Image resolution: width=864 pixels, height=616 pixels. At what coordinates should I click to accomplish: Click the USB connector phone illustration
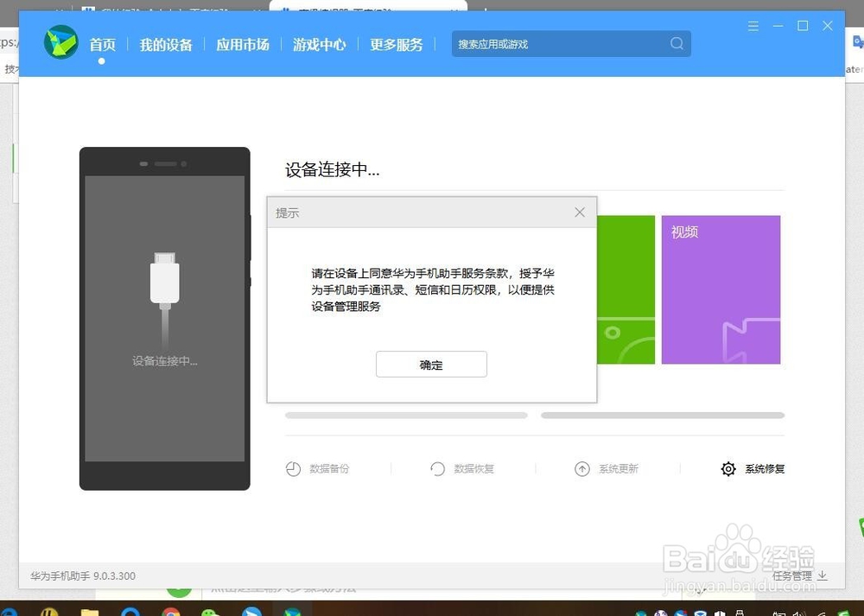[x=165, y=319]
